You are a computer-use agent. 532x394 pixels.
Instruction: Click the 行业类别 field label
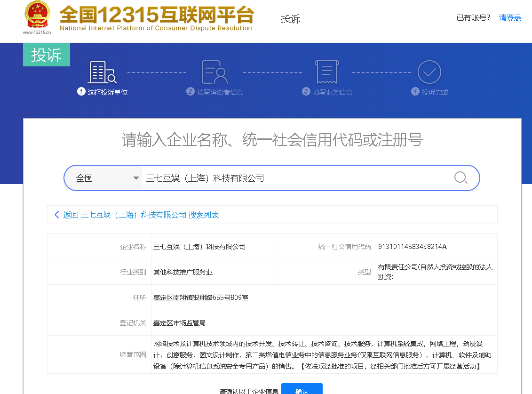133,272
